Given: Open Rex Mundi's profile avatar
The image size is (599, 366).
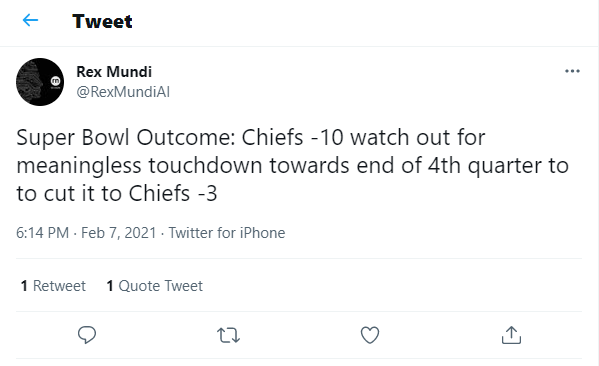Looking at the screenshot, I should pos(40,82).
